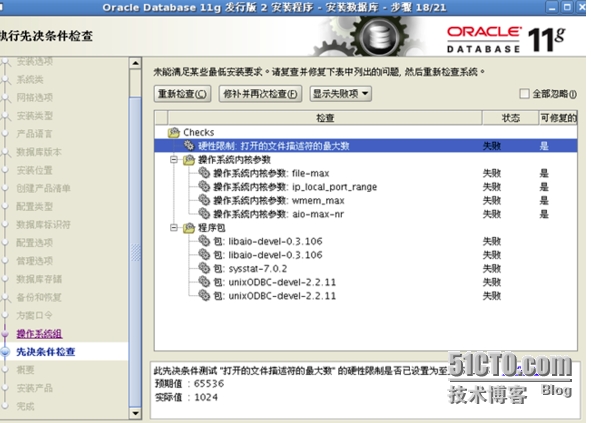Open the 显示失败项 dropdown
This screenshot has height=423, width=591.
point(341,93)
